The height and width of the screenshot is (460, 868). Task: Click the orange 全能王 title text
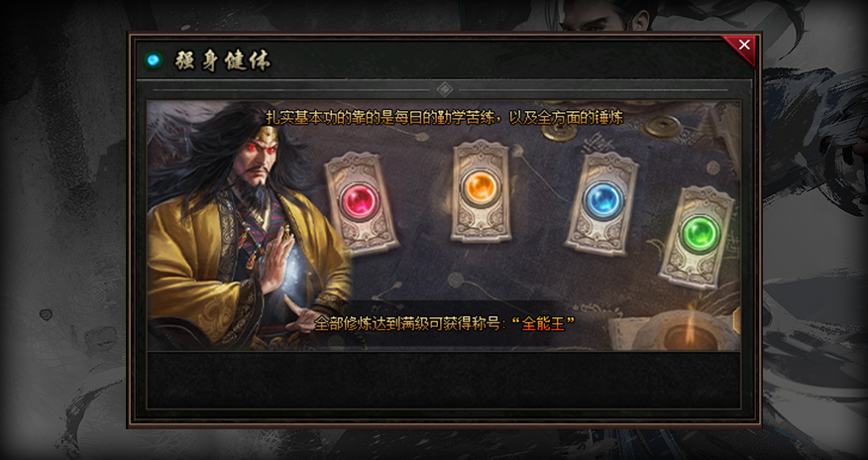point(543,324)
